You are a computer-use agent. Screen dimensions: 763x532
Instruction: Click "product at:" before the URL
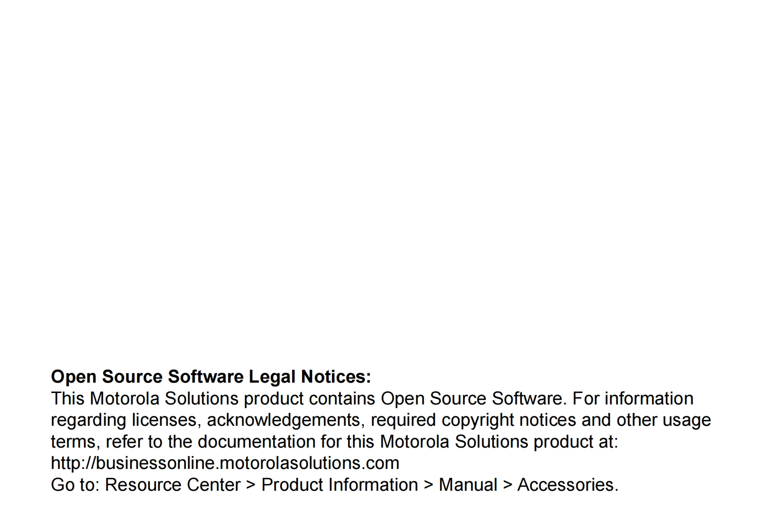click(x=576, y=442)
